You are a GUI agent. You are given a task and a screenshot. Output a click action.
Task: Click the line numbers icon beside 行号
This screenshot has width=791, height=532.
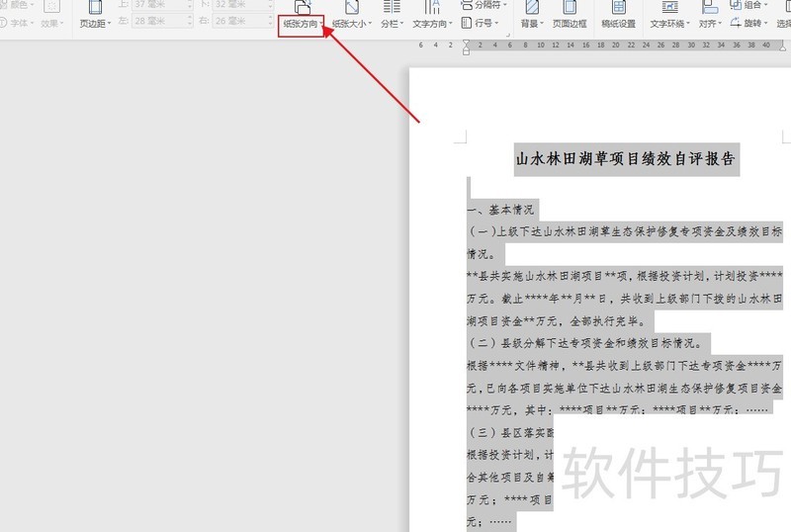pyautogui.click(x=467, y=23)
